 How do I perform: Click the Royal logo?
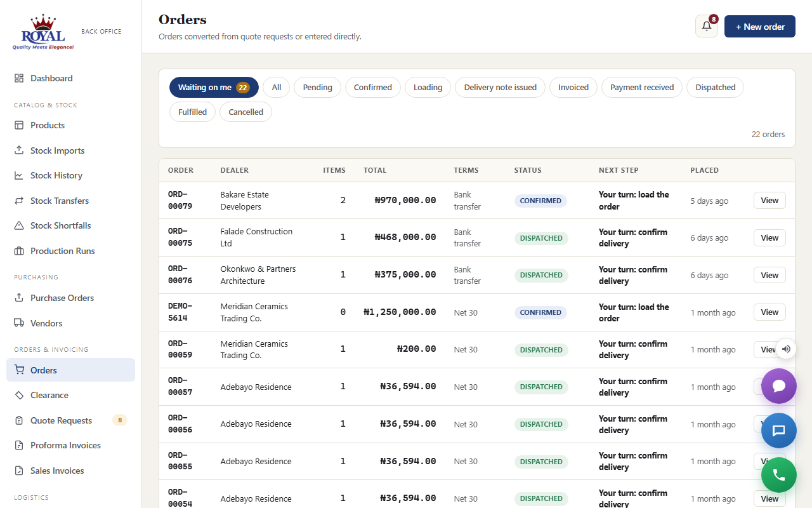tap(43, 32)
